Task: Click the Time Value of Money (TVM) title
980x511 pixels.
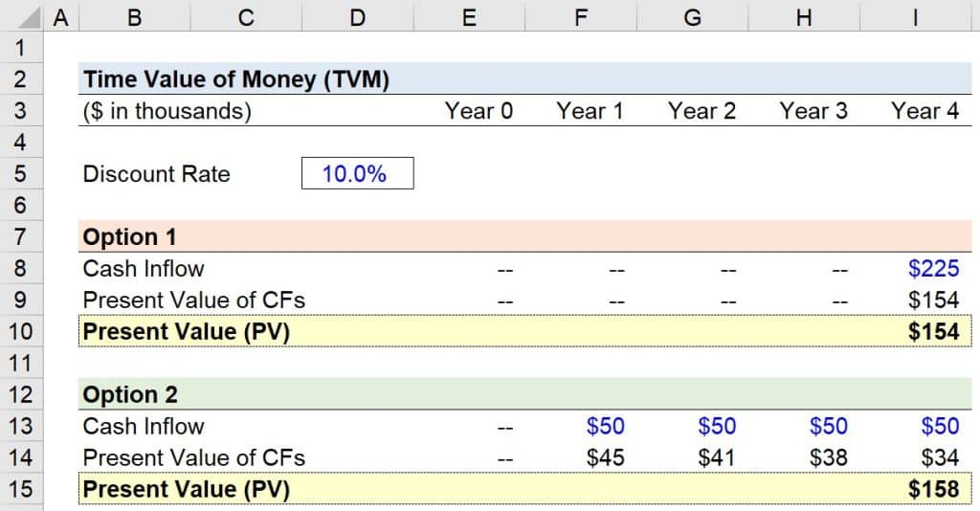Action: pyautogui.click(x=236, y=79)
